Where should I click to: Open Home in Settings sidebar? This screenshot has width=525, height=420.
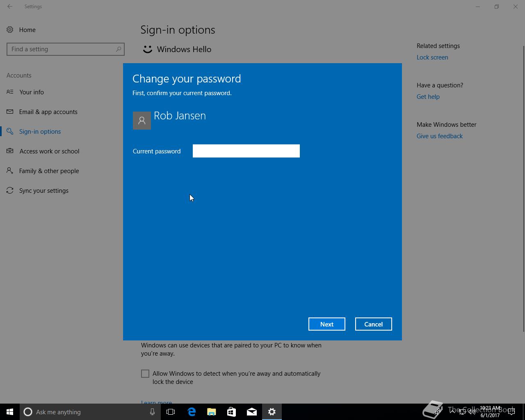point(27,30)
